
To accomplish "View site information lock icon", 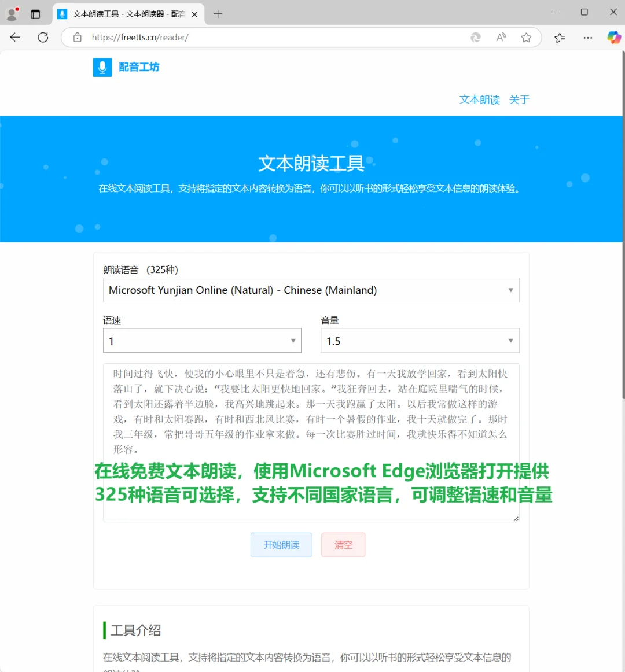I will coord(77,37).
